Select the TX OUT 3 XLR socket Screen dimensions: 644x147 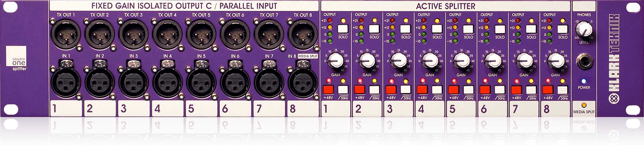133,34
